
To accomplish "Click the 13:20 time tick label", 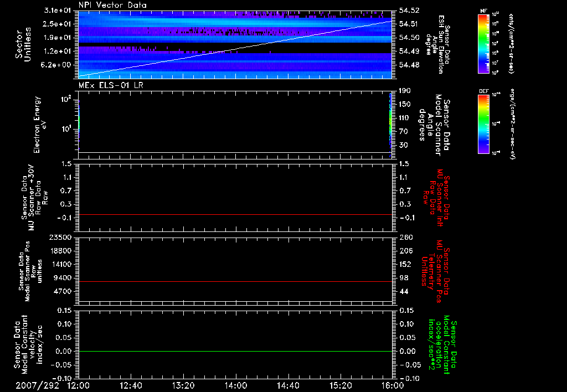I will [183, 385].
